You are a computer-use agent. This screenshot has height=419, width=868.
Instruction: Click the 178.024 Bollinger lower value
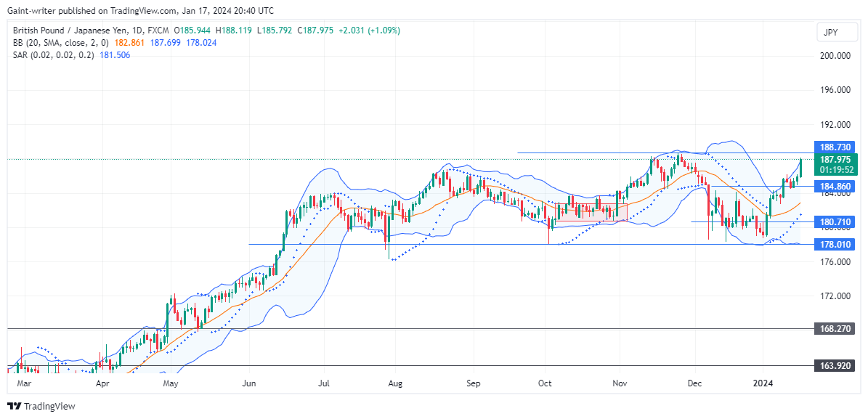pos(201,43)
